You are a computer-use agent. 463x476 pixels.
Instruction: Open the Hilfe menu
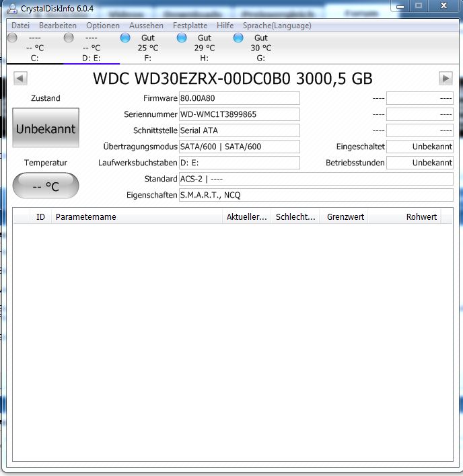(225, 26)
